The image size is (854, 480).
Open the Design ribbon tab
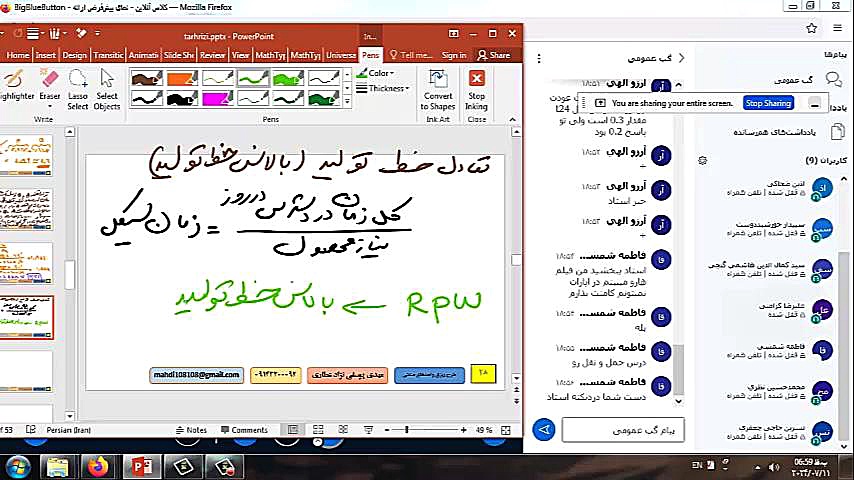point(75,55)
